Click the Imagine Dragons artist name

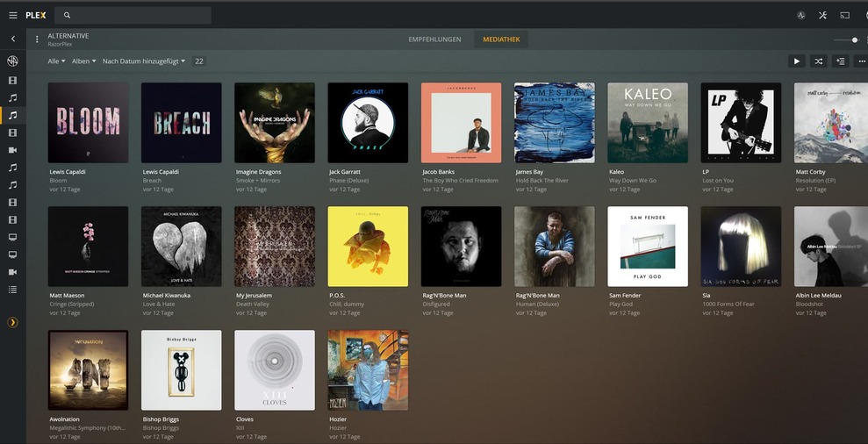pos(259,172)
